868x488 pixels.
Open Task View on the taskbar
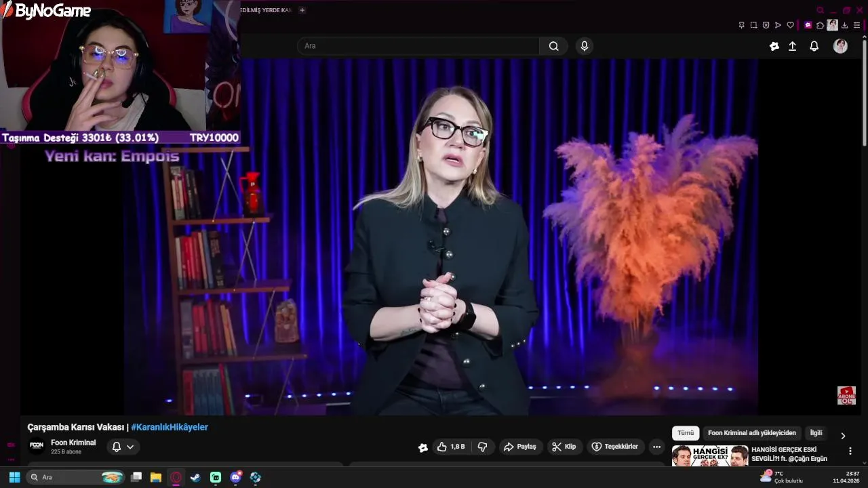tap(136, 477)
